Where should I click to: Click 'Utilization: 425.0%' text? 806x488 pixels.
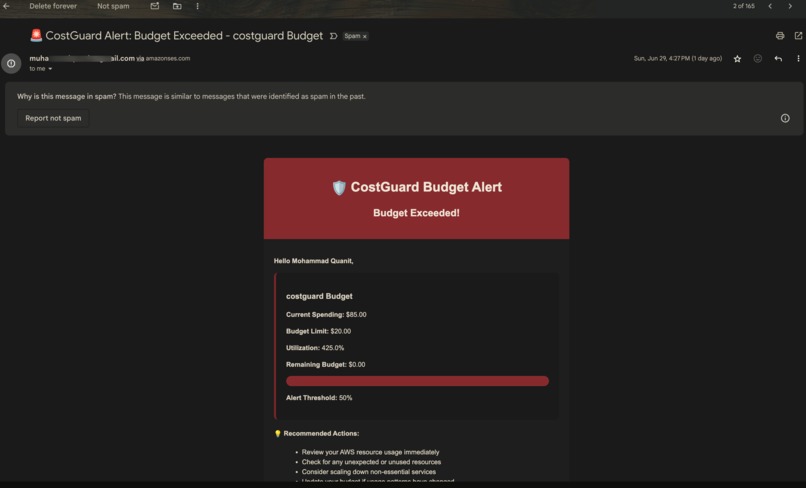coord(315,348)
